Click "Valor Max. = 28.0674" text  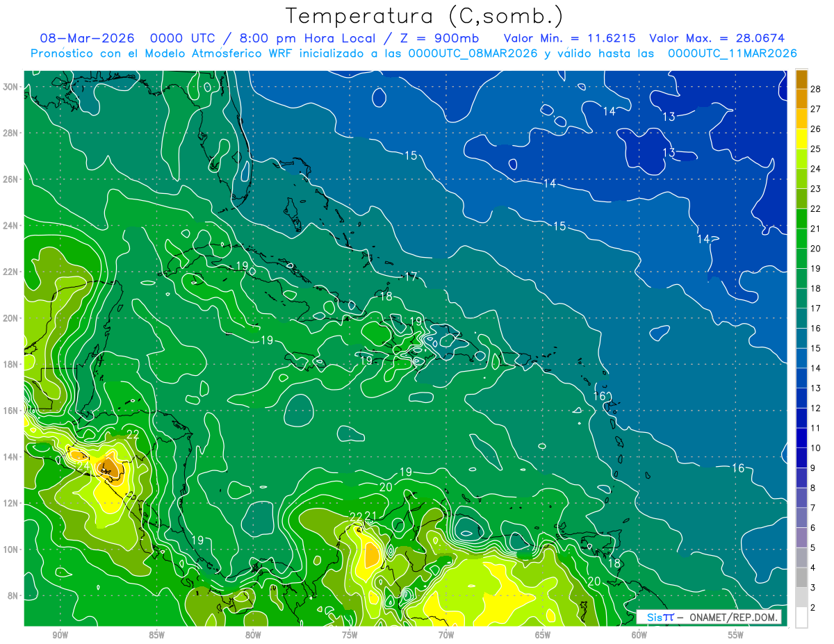pos(717,38)
